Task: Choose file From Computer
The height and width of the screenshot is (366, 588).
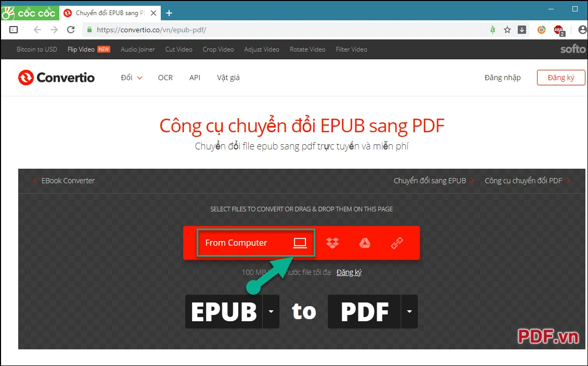Action: (255, 243)
